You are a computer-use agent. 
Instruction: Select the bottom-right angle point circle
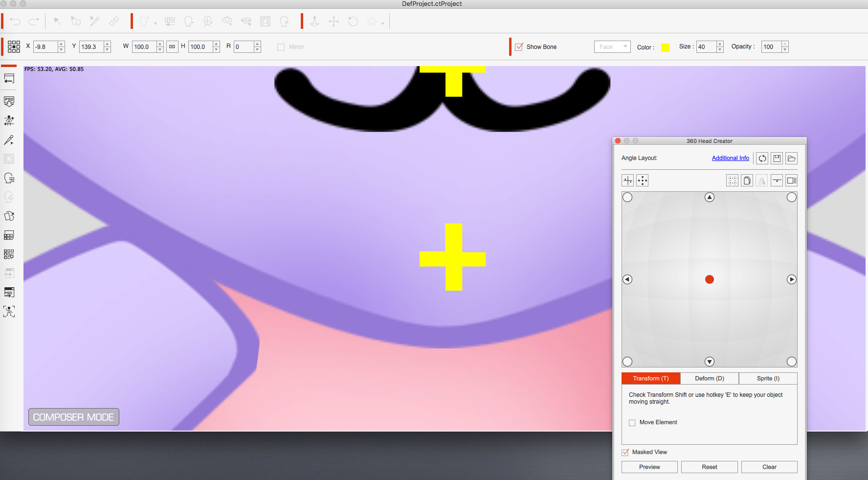pyautogui.click(x=792, y=362)
